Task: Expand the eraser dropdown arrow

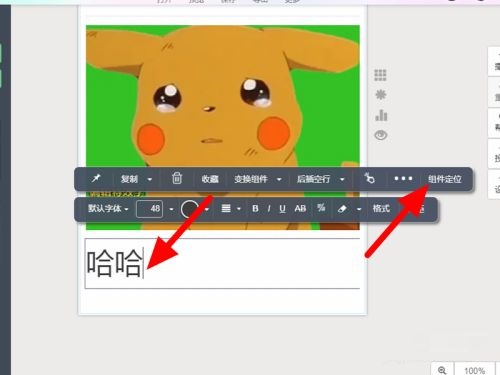Action: pyautogui.click(x=359, y=209)
